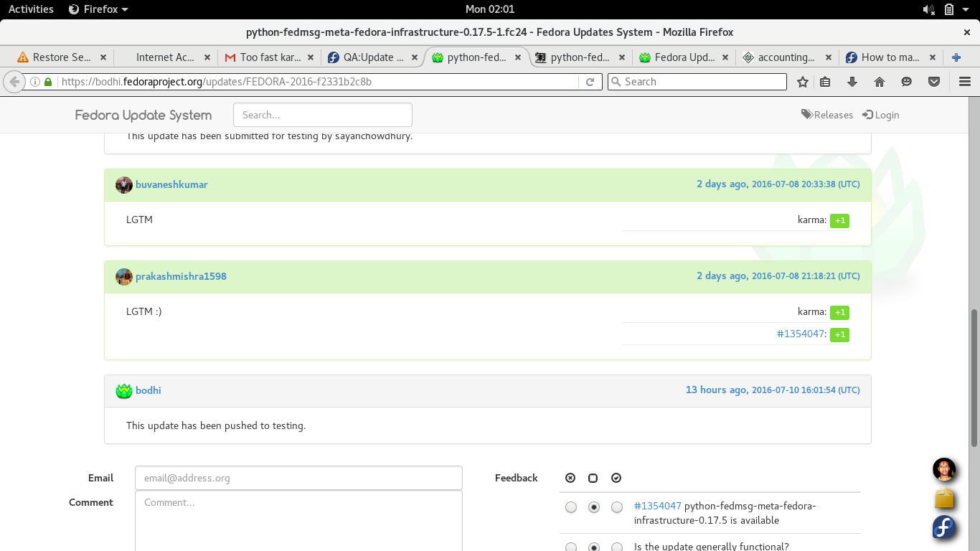
Task: Open bug #1354047 link in Feedback section
Action: point(658,506)
